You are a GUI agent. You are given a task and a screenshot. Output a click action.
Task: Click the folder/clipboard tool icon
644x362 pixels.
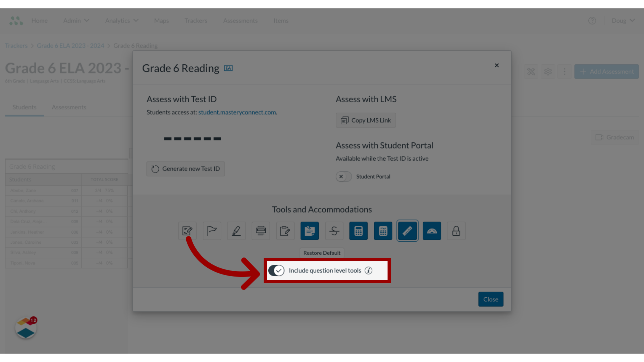pos(285,231)
